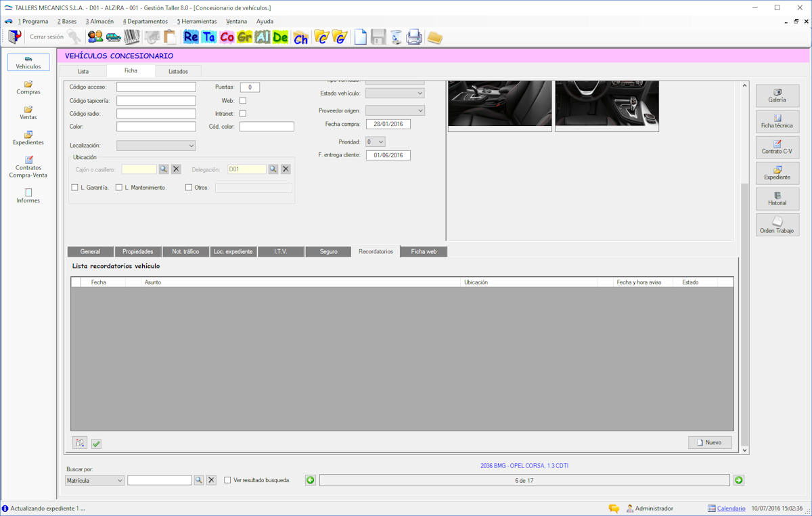Click the customers people icon in toolbar
Screen dimensions: 812x516
click(95, 37)
